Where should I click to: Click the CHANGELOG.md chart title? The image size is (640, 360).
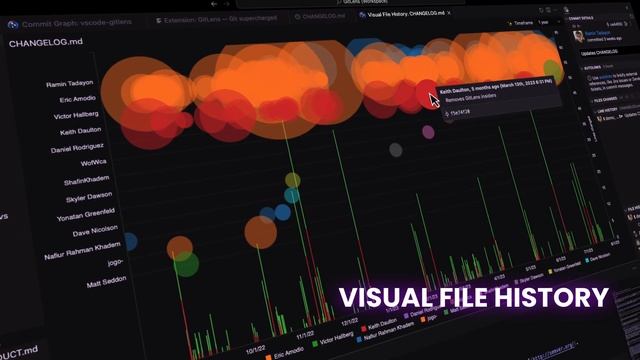pos(46,42)
